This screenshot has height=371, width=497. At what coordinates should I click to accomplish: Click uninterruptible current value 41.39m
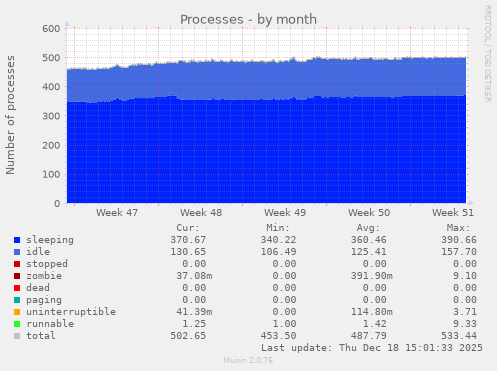(194, 312)
